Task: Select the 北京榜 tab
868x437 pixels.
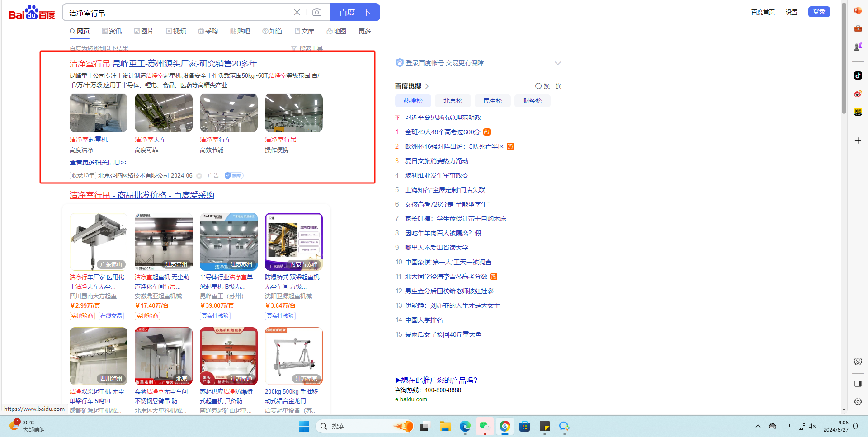Action: coord(453,101)
